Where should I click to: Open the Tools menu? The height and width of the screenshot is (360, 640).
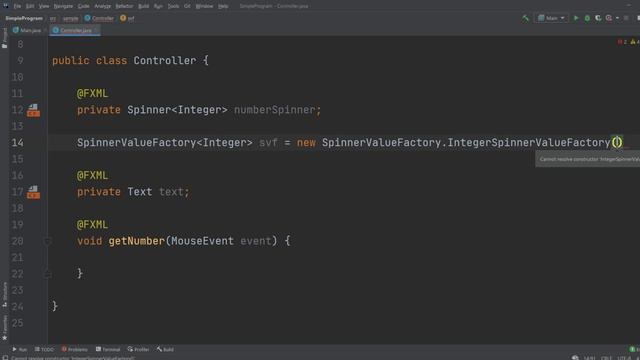click(x=173, y=6)
